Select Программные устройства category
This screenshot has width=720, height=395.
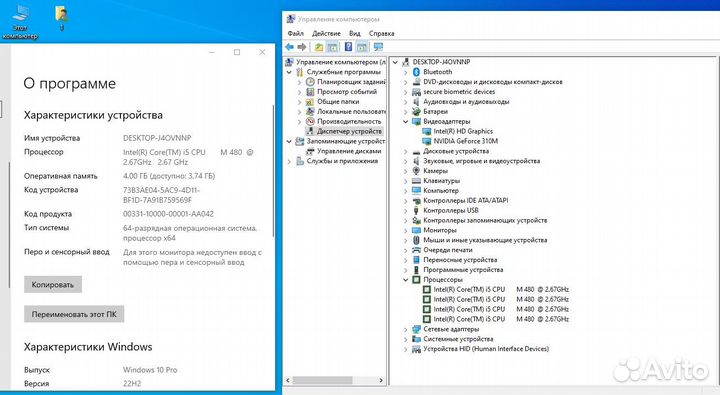[x=463, y=270]
